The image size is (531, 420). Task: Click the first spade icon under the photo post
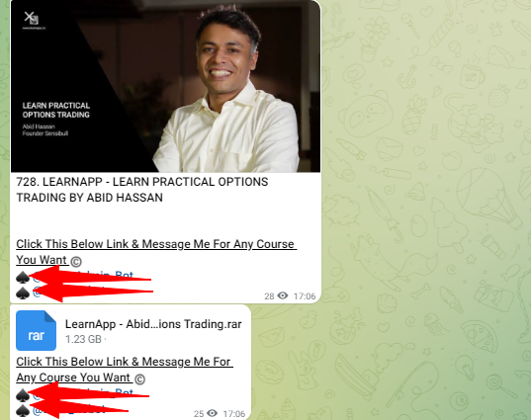23,277
